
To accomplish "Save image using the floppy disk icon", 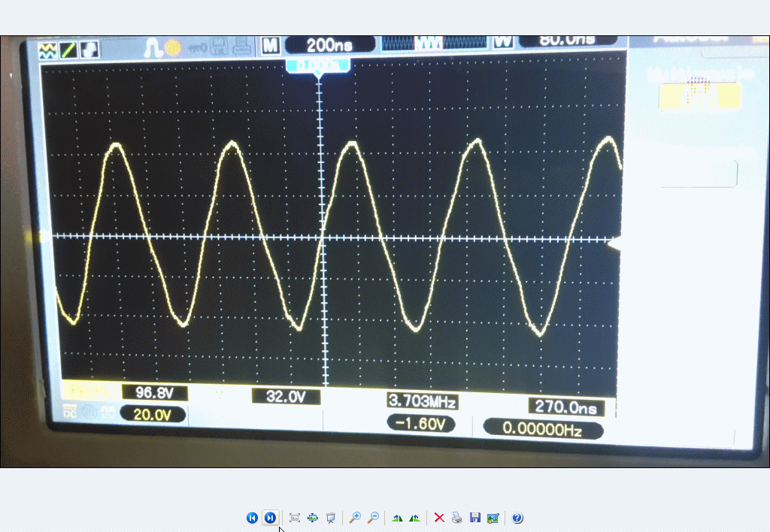I will 474,518.
